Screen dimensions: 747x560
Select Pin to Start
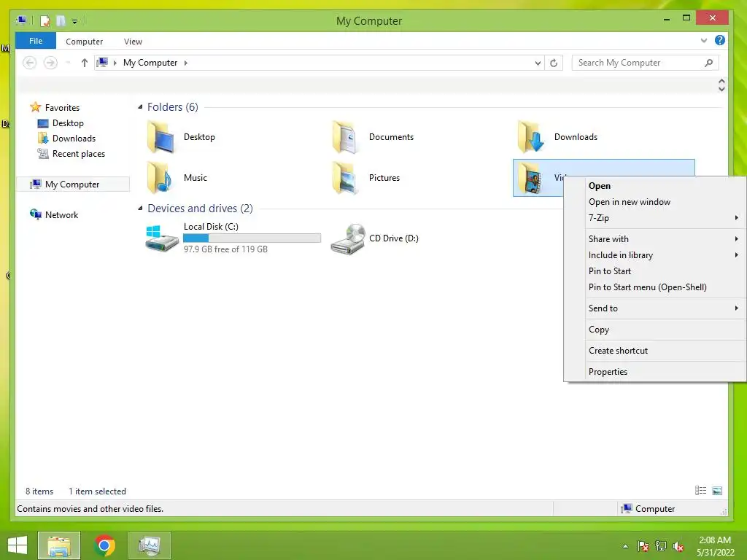[654, 271]
